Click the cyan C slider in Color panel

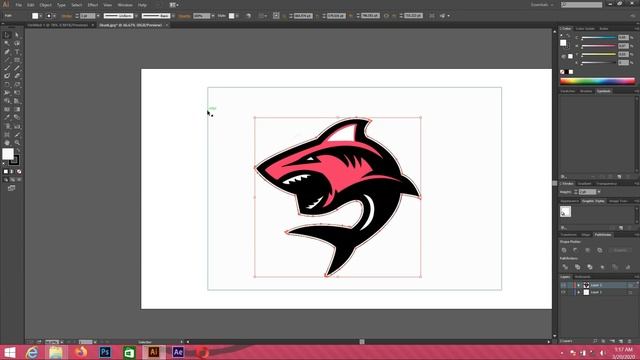pos(598,38)
